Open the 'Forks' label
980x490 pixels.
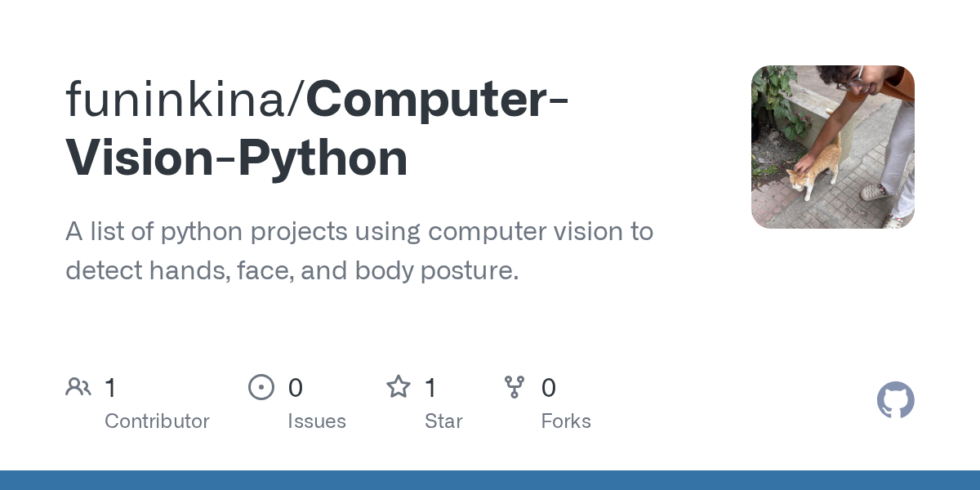(x=565, y=421)
